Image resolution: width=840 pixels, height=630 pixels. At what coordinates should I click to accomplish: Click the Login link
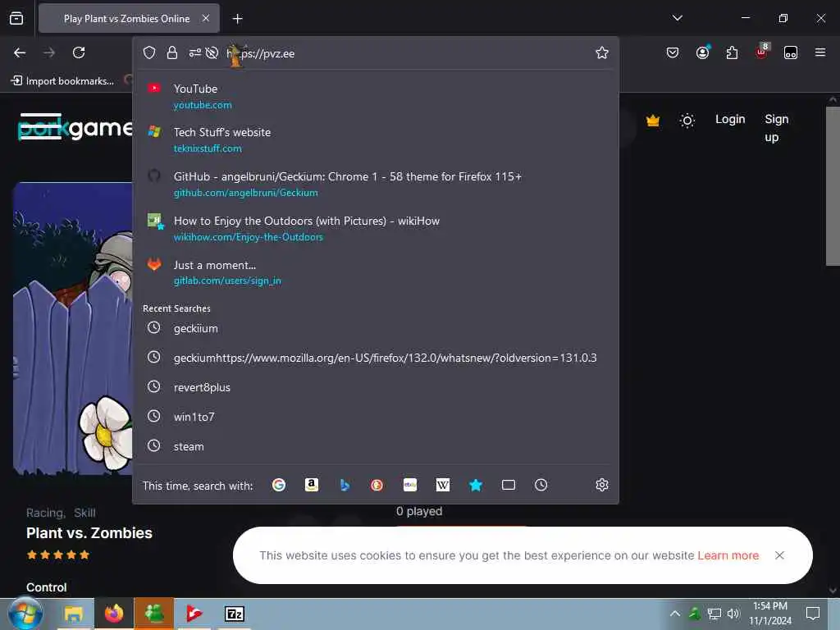pos(730,119)
